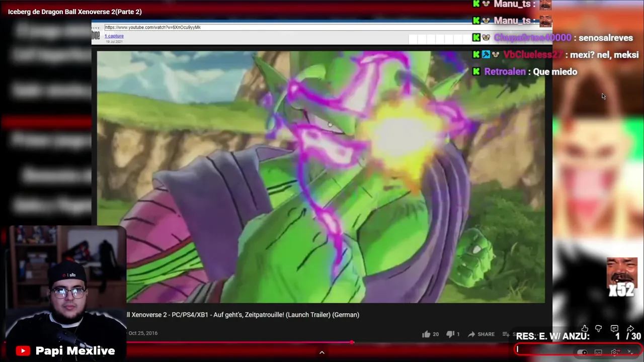Click the 'Oct 25, 2016' upload date
This screenshot has width=644, height=362.
click(x=143, y=333)
